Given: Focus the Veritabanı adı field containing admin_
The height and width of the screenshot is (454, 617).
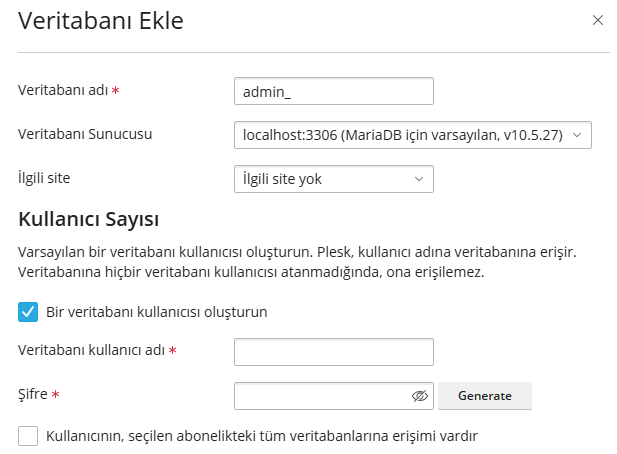Looking at the screenshot, I should (x=334, y=91).
